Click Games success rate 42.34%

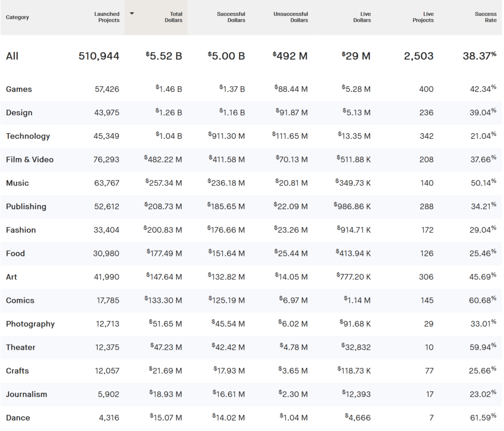click(483, 89)
